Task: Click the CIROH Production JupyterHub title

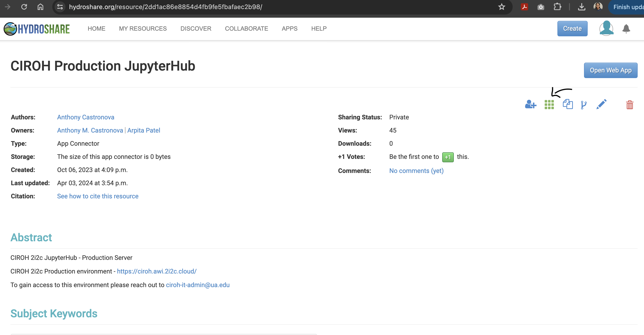Action: [103, 66]
